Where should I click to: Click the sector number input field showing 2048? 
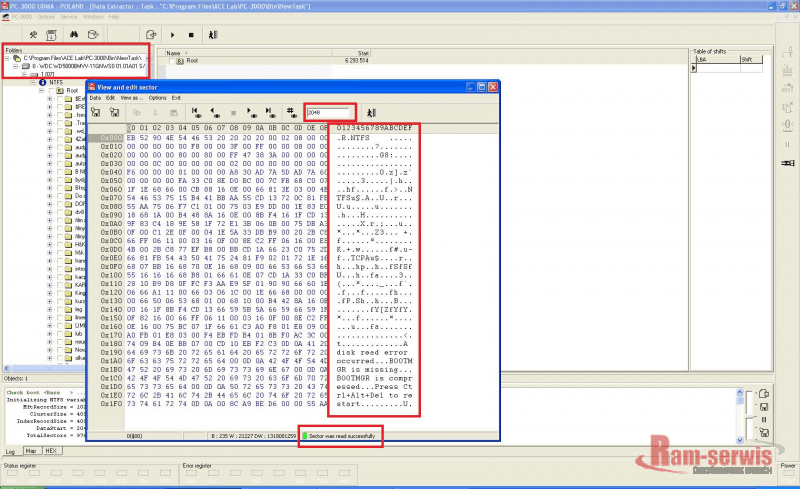(328, 112)
